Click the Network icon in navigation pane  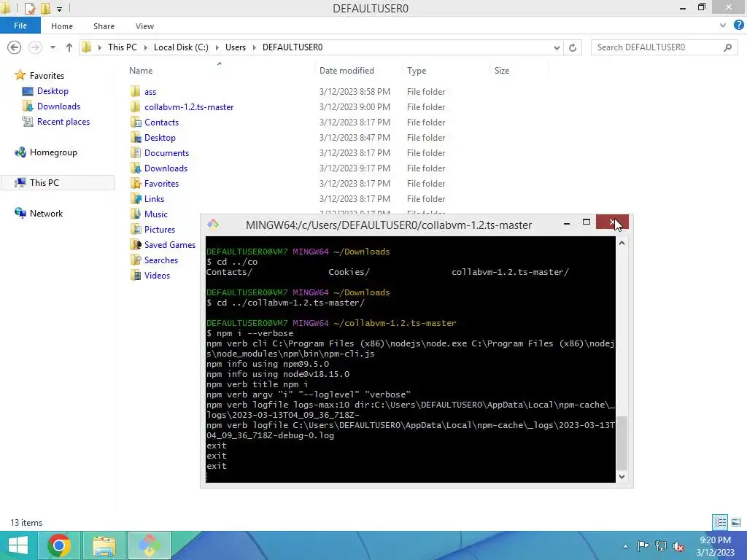(20, 214)
